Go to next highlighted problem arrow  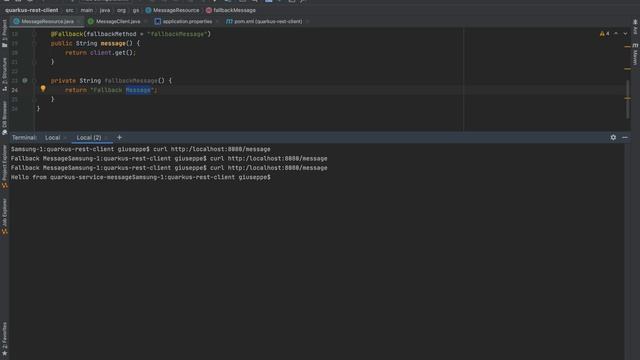(625, 34)
